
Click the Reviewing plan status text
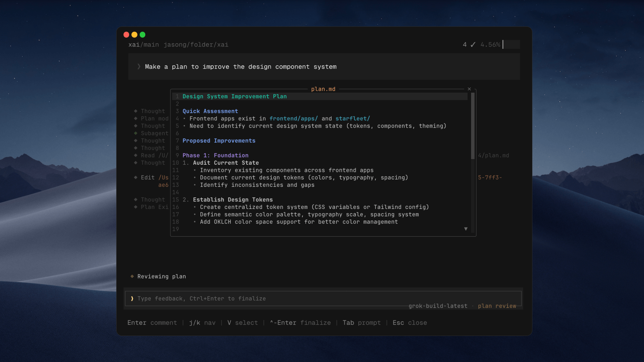point(161,277)
